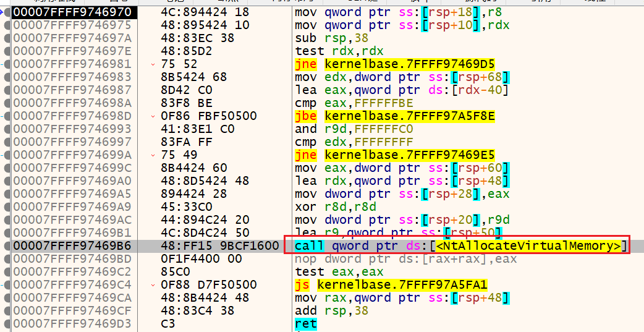Select instruction add rsp,38
The height and width of the screenshot is (332, 644).
[x=332, y=311]
